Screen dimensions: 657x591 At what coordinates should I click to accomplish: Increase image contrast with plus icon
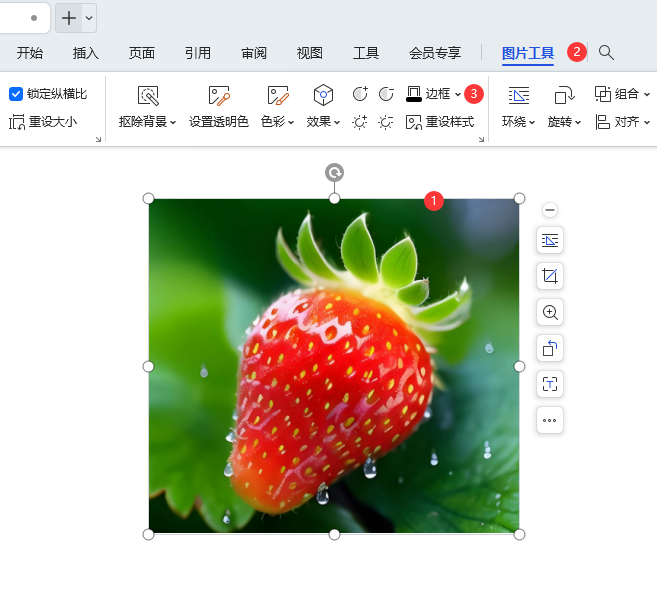(360, 94)
